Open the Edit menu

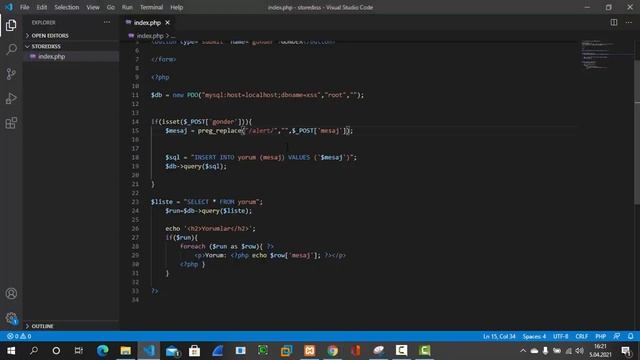[42, 7]
